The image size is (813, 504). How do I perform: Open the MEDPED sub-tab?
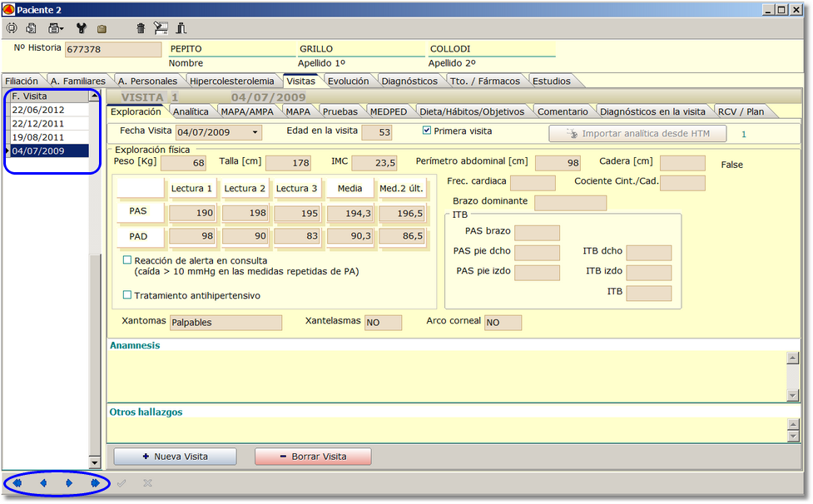(389, 111)
